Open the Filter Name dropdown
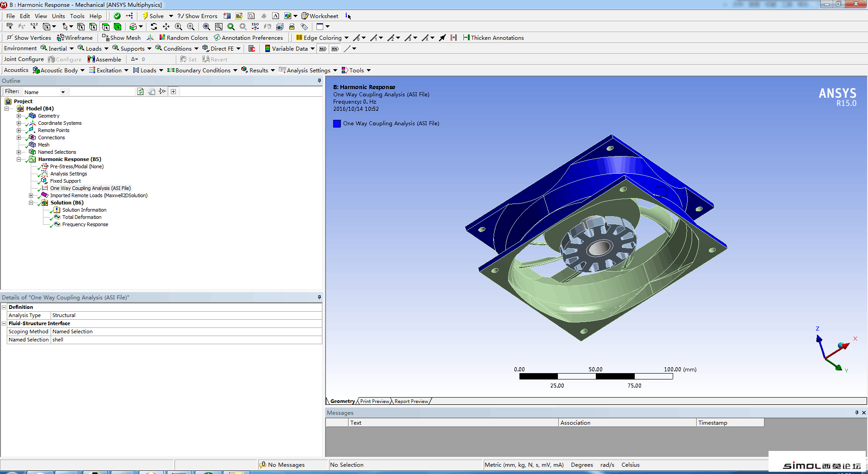 (x=63, y=92)
